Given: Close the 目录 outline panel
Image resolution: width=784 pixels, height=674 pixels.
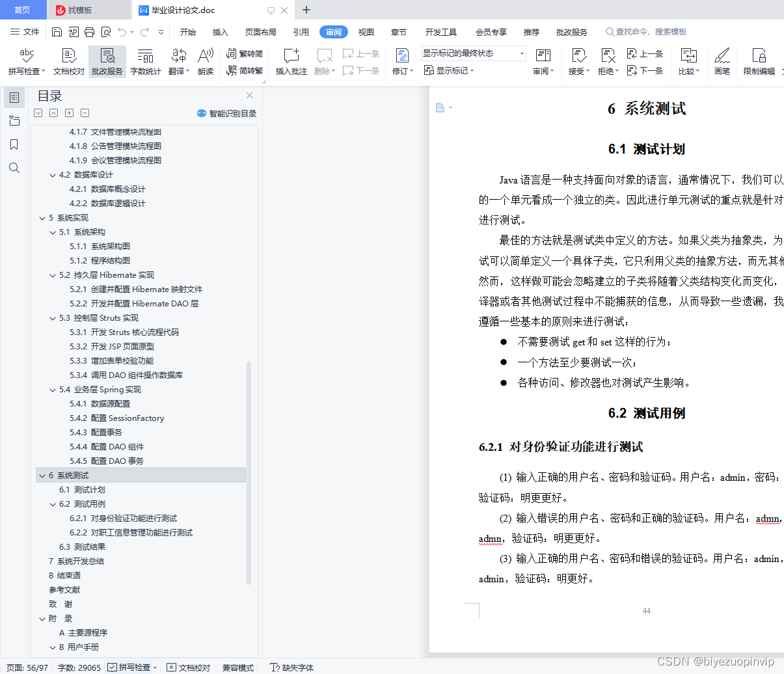Looking at the screenshot, I should point(249,96).
